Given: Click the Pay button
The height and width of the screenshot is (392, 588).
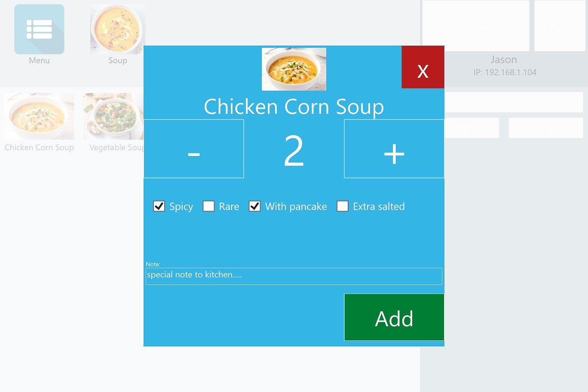Looking at the screenshot, I should click(546, 128).
